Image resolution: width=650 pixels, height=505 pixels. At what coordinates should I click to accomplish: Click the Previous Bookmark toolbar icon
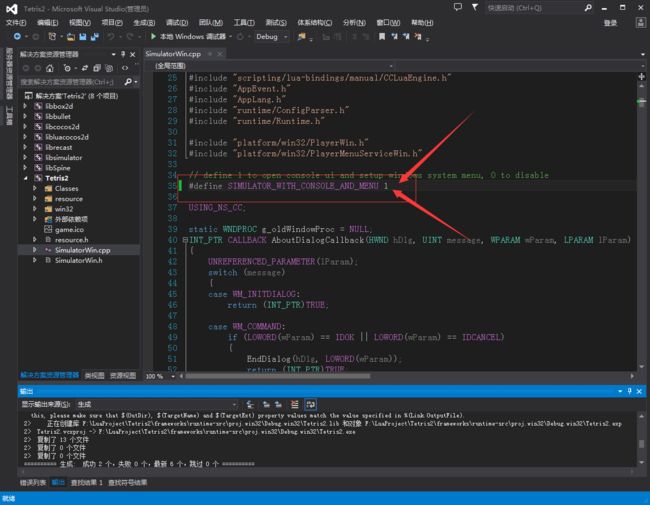pyautogui.click(x=394, y=37)
